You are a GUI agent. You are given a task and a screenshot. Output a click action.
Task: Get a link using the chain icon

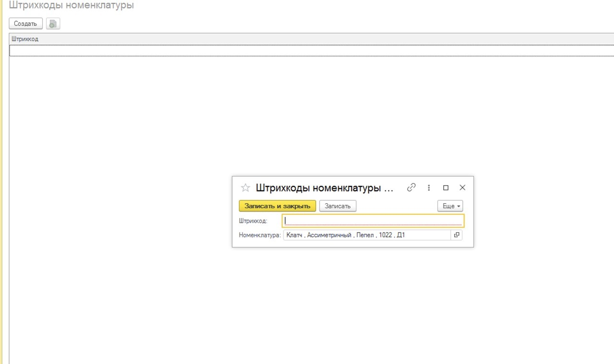pos(411,188)
